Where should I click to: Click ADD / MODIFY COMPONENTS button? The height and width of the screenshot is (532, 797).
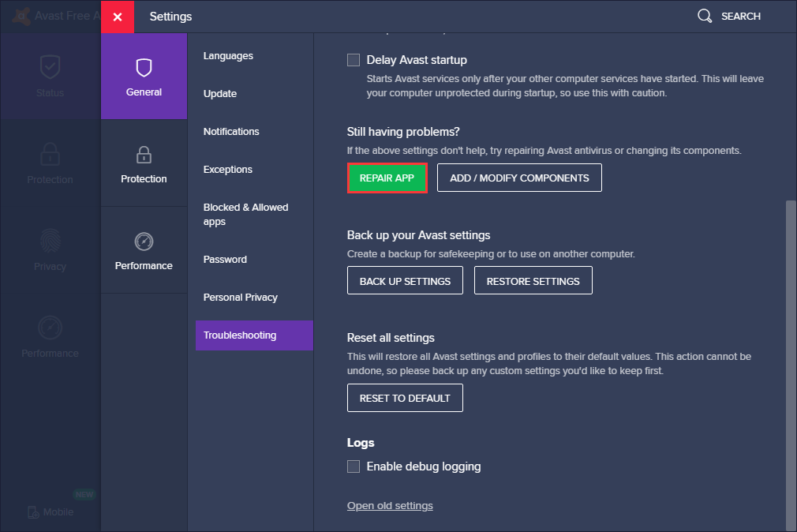tap(519, 178)
